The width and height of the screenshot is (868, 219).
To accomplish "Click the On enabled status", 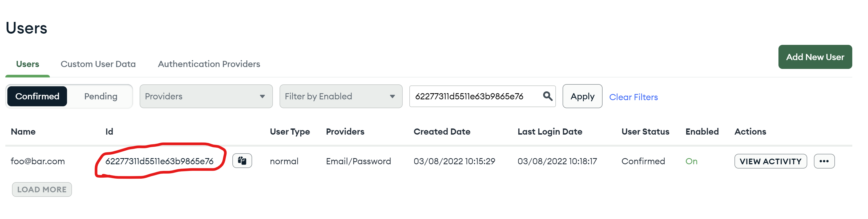I will coord(691,161).
